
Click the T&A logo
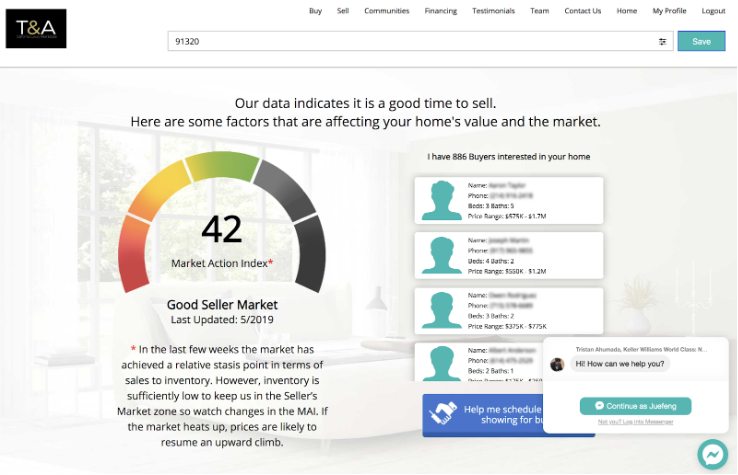coord(36,28)
